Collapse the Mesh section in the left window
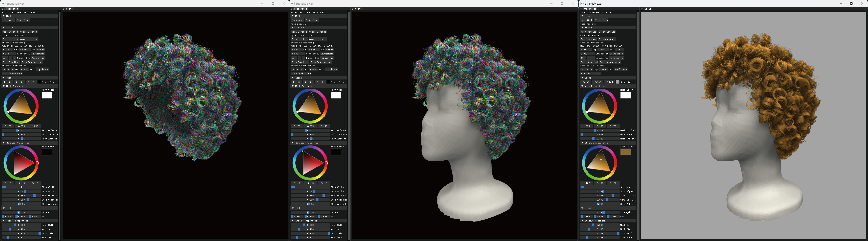868x241 pixels. tap(4, 16)
